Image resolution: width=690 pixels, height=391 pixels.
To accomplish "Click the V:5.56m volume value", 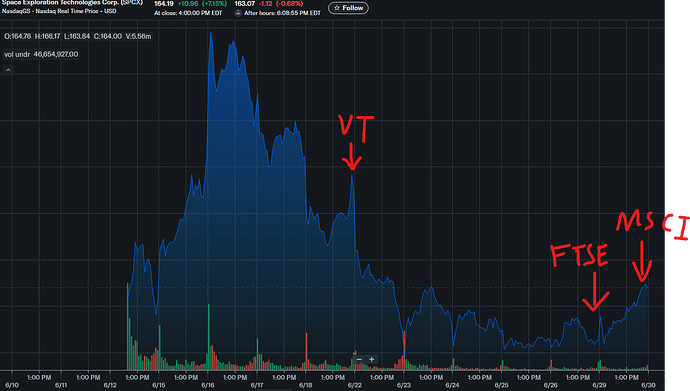I will point(138,37).
